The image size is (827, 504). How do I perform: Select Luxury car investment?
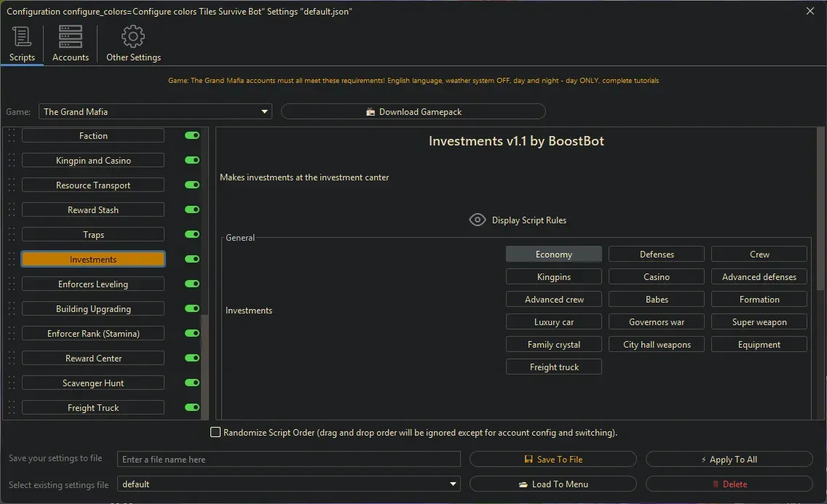[x=554, y=322]
